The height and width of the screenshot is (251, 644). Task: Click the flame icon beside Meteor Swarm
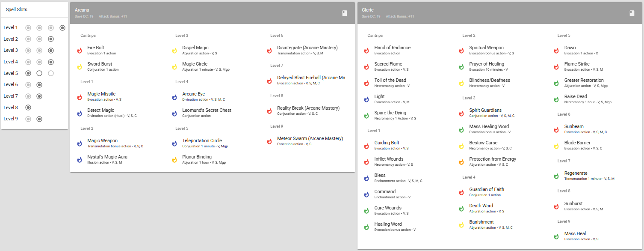[269, 141]
